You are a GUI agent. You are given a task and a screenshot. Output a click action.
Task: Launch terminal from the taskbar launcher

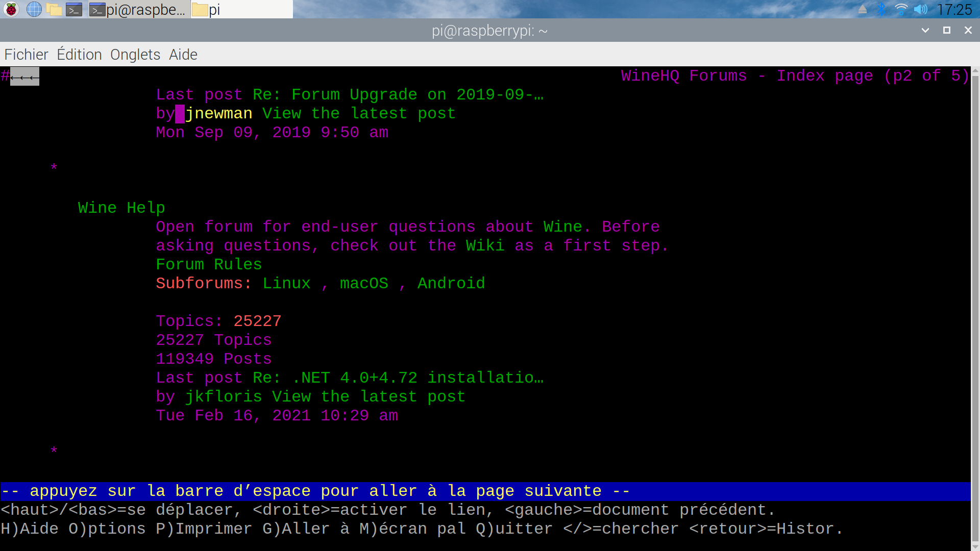pos(74,9)
